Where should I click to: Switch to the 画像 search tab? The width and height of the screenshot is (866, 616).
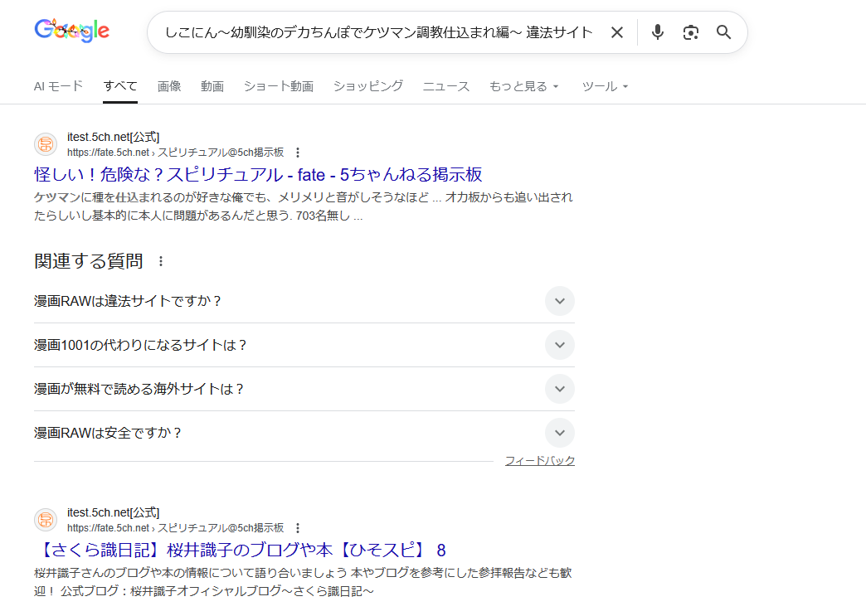pyautogui.click(x=169, y=85)
